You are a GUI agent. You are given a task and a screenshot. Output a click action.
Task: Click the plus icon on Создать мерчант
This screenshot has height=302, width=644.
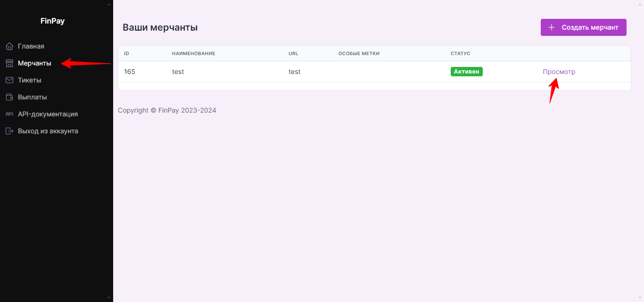(x=552, y=27)
